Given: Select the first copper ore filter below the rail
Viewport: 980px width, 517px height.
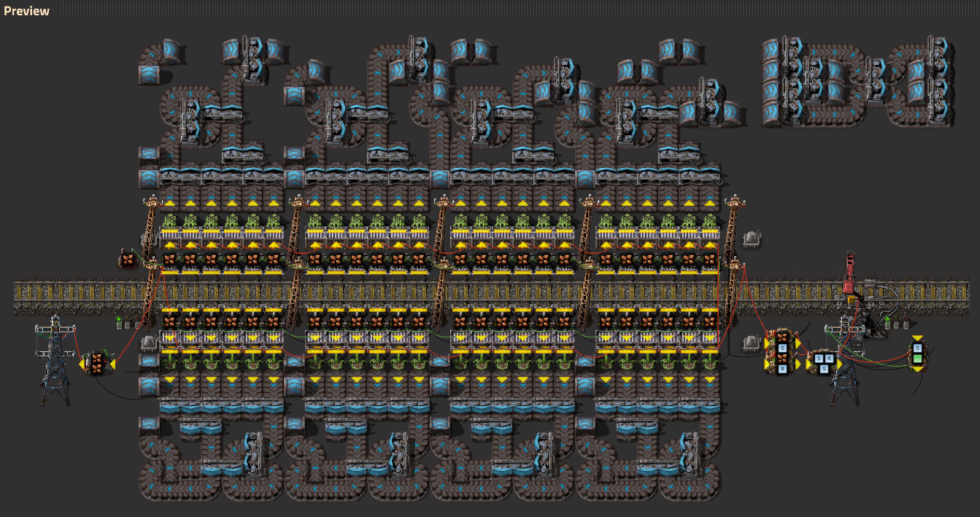Looking at the screenshot, I should click(x=169, y=321).
